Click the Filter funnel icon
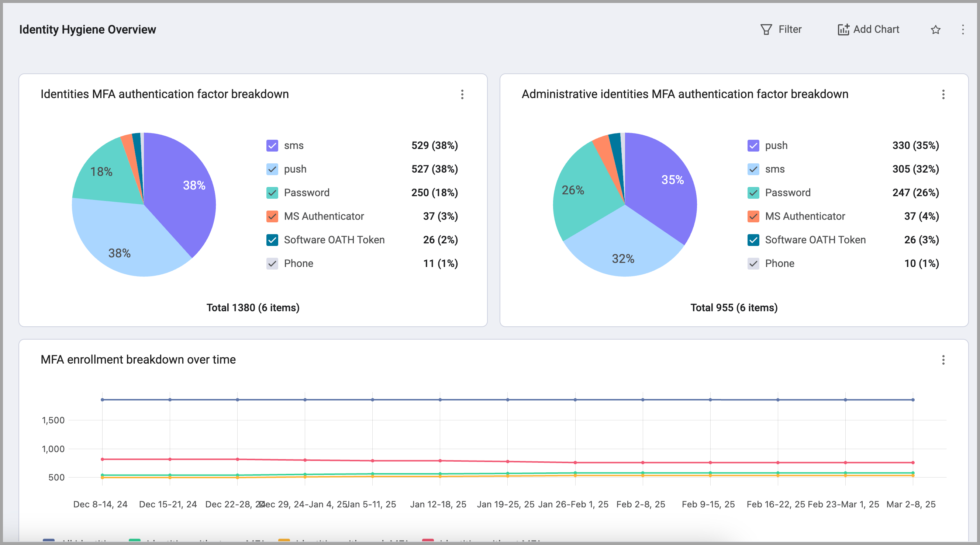Image resolution: width=980 pixels, height=545 pixels. click(x=766, y=29)
